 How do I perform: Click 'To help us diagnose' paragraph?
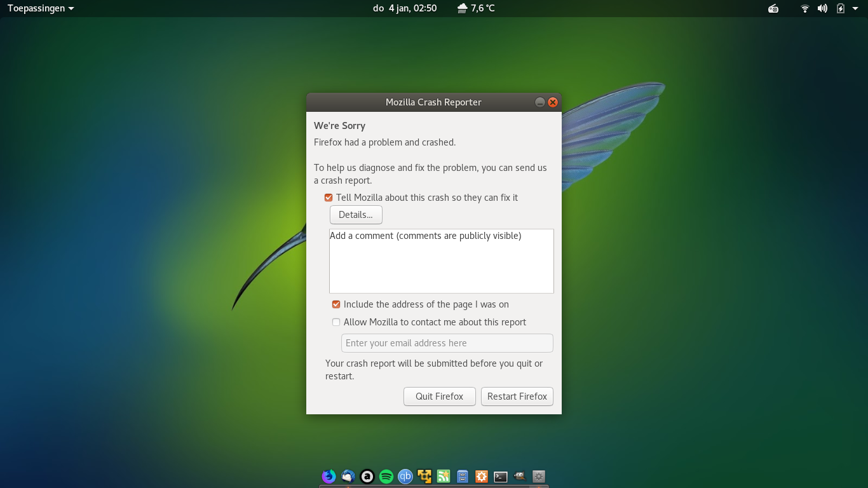pyautogui.click(x=430, y=174)
